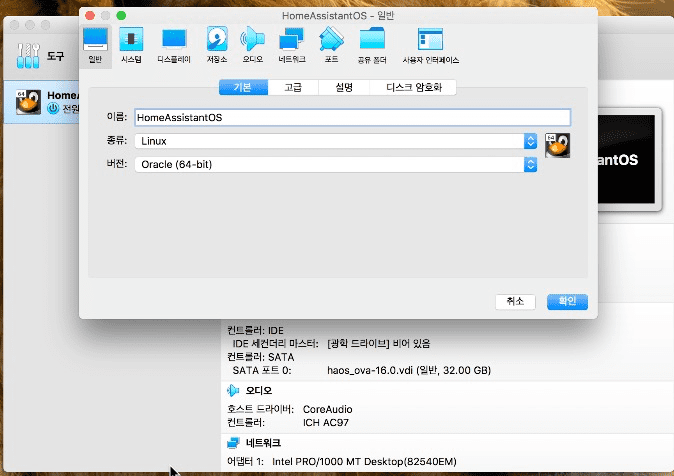674x476 pixels.
Task: Click the 컨트롤러: SATA text row
Action: click(x=260, y=357)
